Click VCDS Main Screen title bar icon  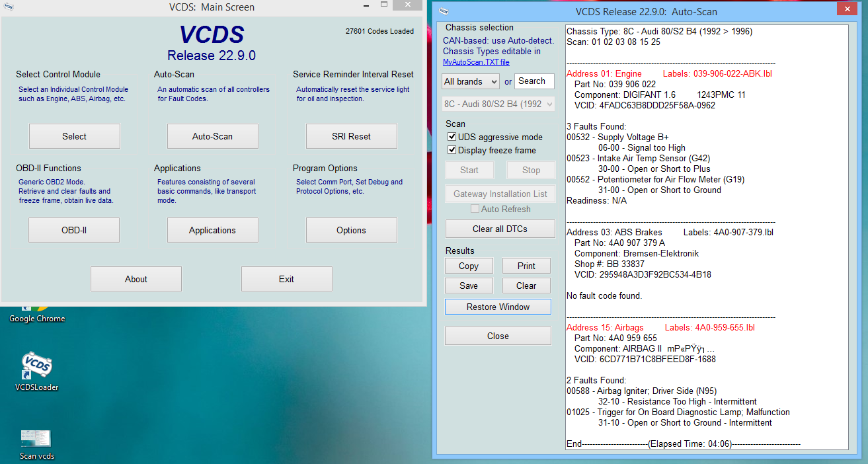[9, 7]
